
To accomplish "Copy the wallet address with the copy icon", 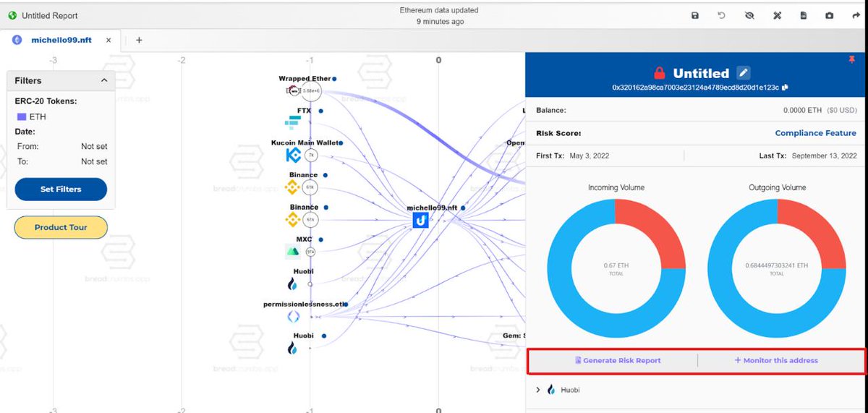I will point(785,88).
